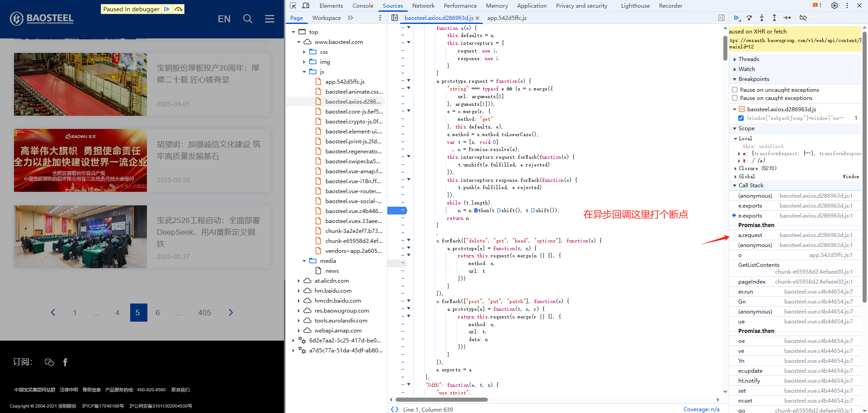Resume script execution in debugger toolbar
Image resolution: width=868 pixels, height=413 pixels.
pos(737,18)
